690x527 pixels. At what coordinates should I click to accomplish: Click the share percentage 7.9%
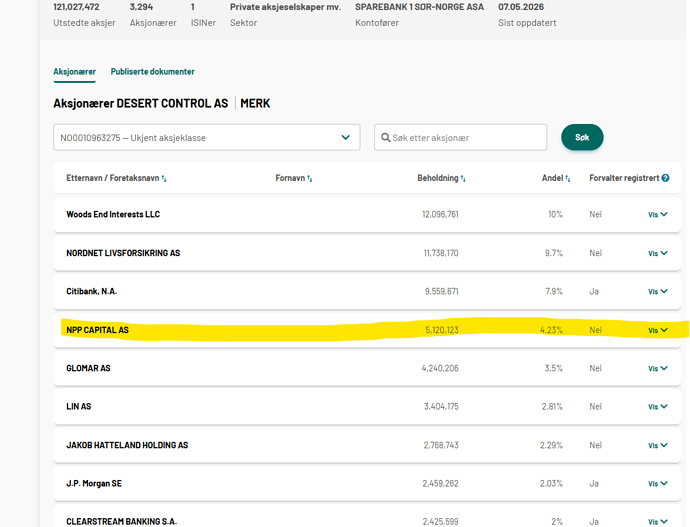click(x=554, y=292)
